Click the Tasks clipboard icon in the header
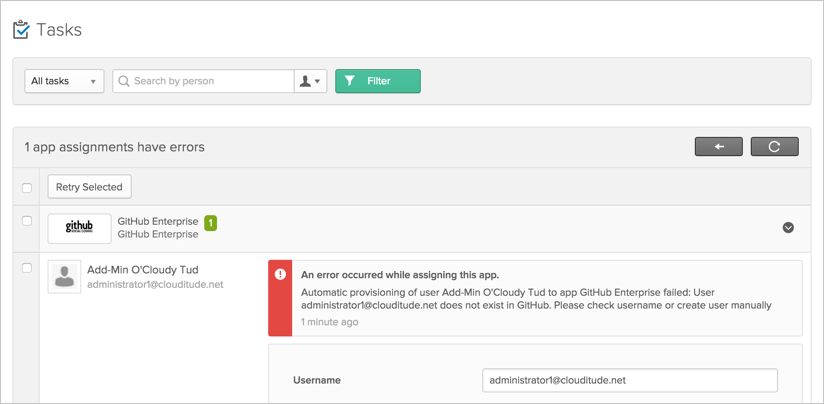This screenshot has height=404, width=824. [21, 30]
